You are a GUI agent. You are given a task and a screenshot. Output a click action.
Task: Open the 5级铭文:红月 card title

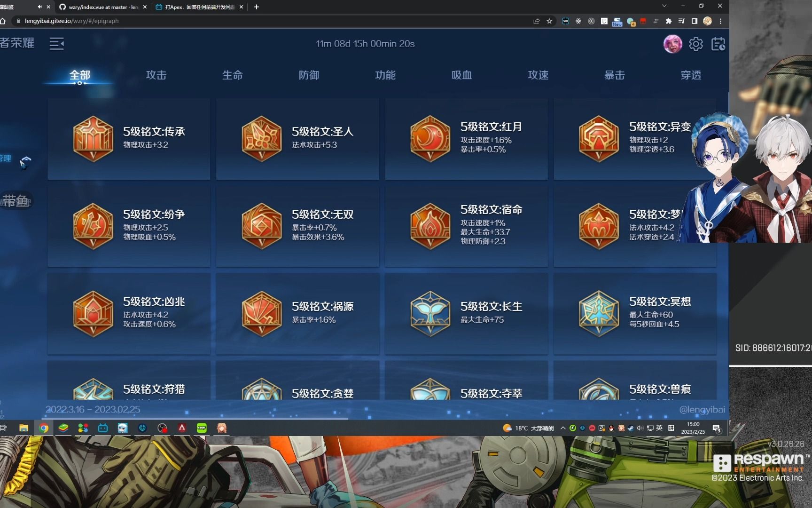click(492, 127)
